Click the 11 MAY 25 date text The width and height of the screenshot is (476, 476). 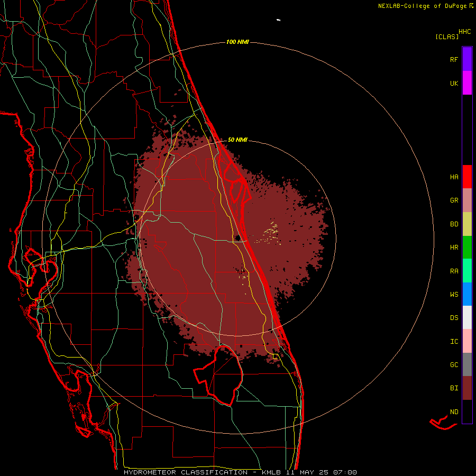(x=307, y=472)
